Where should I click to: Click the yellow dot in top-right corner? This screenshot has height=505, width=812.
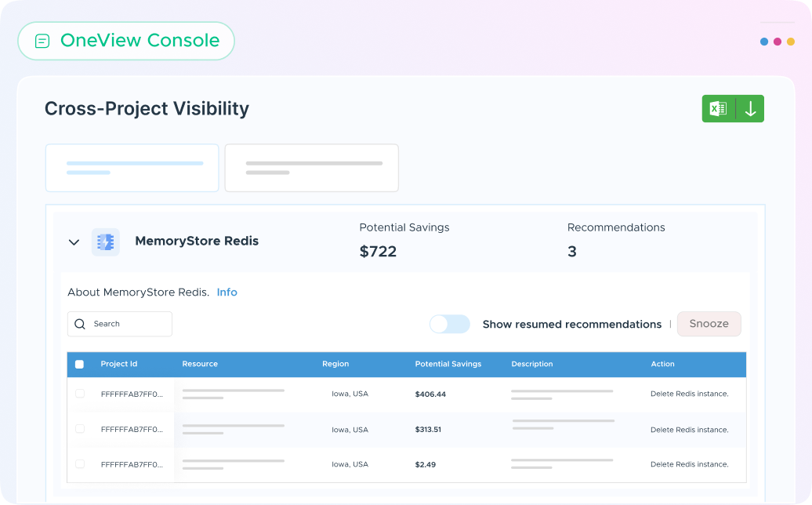coord(790,42)
